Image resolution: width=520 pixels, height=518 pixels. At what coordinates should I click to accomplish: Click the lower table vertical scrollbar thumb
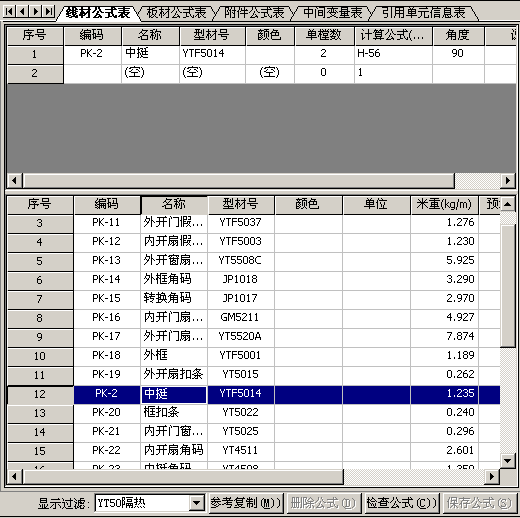(508, 286)
